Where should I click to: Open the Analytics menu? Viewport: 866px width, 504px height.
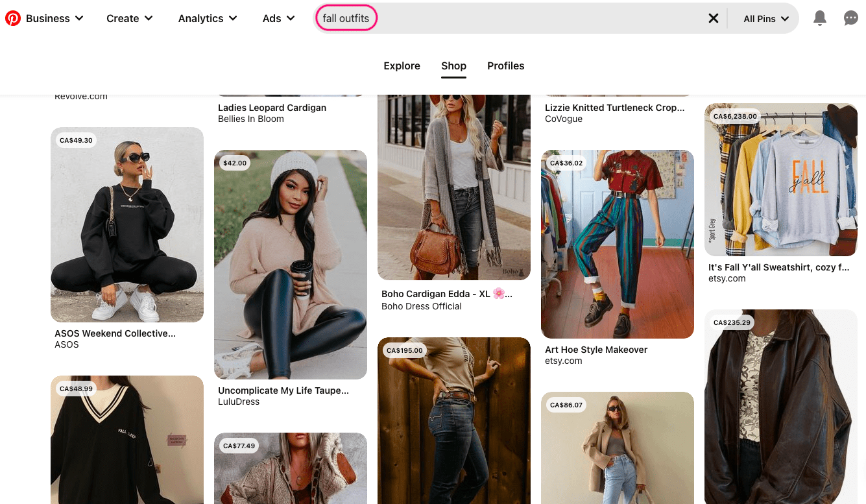click(x=207, y=18)
